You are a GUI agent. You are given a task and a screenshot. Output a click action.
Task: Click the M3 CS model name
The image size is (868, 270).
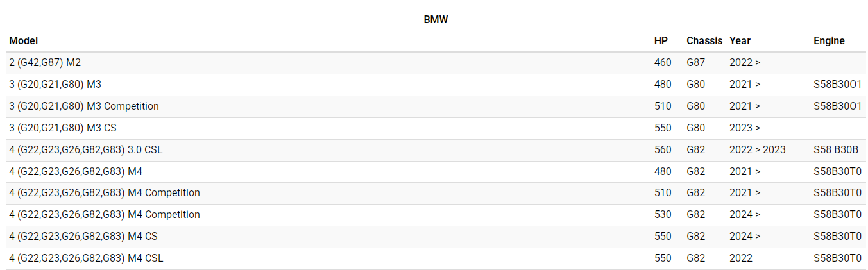(x=63, y=128)
